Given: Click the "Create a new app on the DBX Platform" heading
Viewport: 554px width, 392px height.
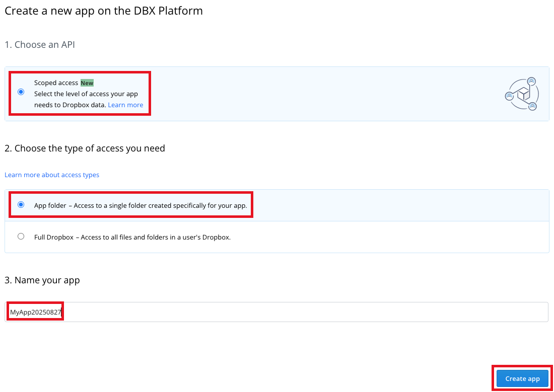Looking at the screenshot, I should click(x=104, y=11).
